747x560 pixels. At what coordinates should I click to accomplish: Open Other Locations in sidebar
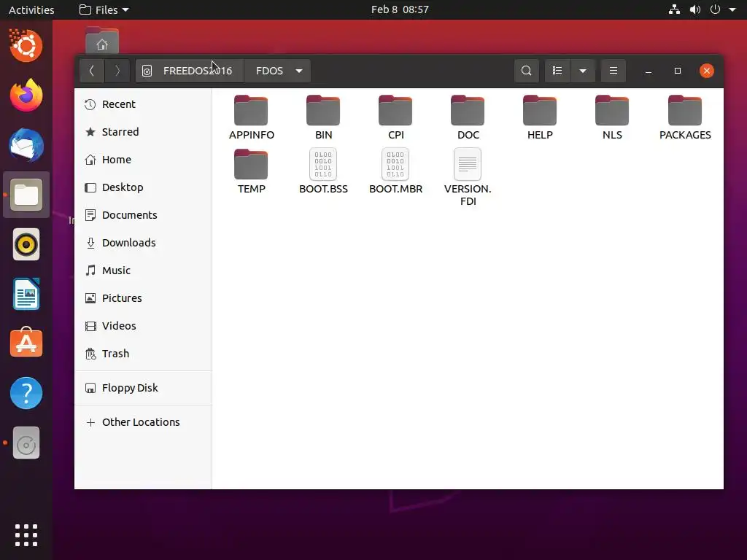pos(143,422)
